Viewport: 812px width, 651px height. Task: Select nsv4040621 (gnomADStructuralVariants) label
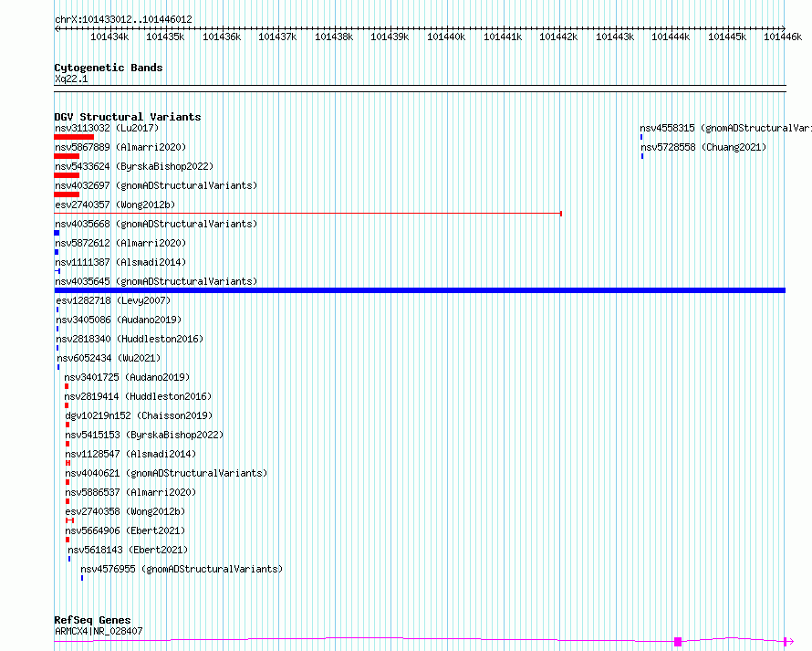(166, 473)
